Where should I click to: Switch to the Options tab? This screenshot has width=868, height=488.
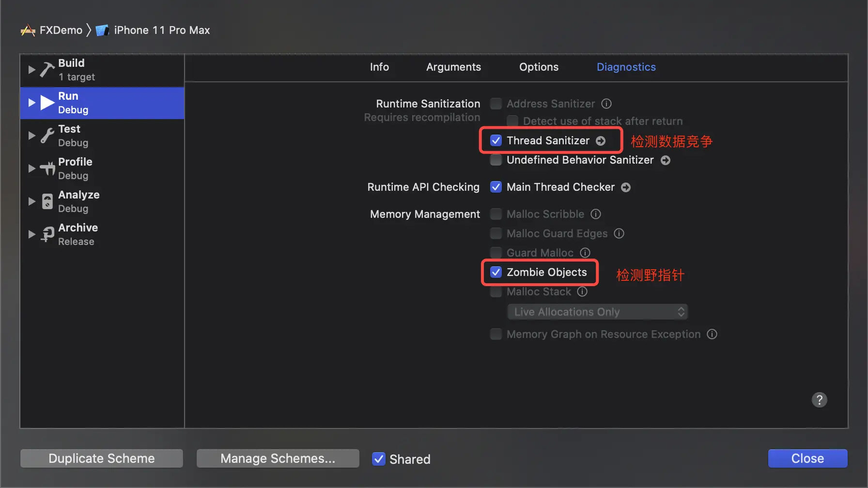pos(539,67)
